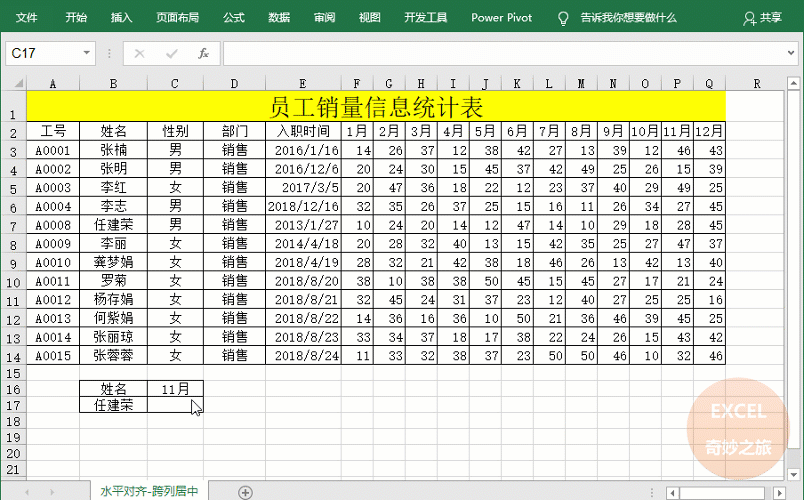Click the Select All corner triangle

point(18,84)
